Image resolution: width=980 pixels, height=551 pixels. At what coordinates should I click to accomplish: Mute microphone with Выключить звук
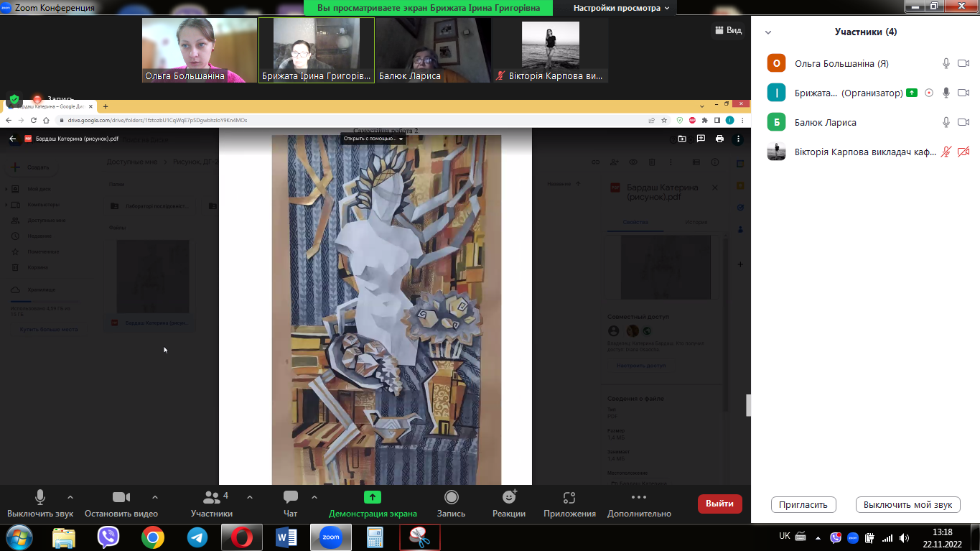pyautogui.click(x=40, y=498)
